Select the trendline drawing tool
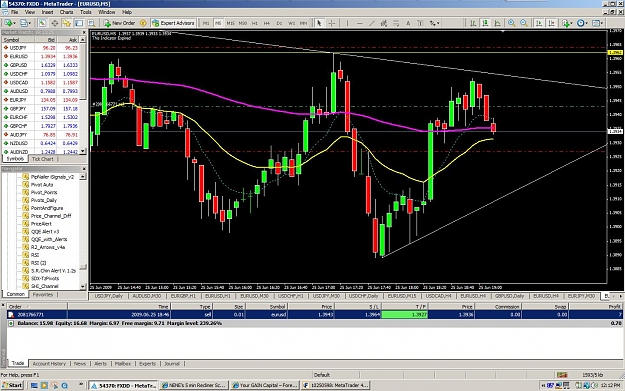Screen dimensions: 625x391 point(372,23)
